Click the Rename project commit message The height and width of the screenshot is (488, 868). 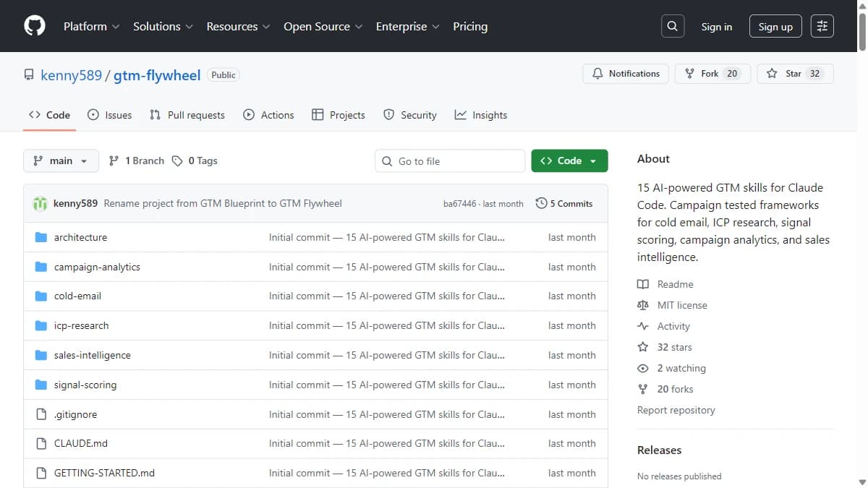(223, 204)
